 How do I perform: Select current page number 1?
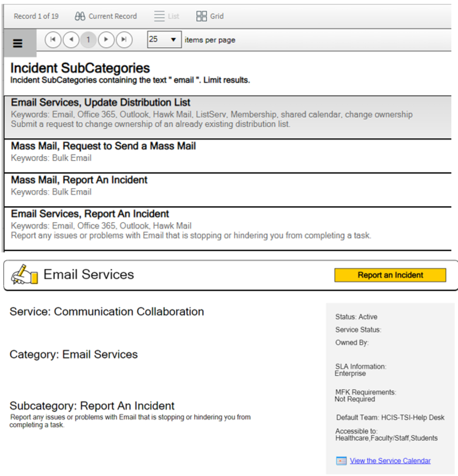click(x=88, y=40)
